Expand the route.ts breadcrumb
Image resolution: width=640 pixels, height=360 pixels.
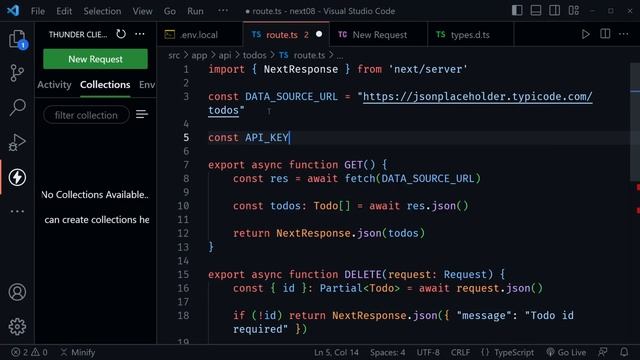pos(302,55)
